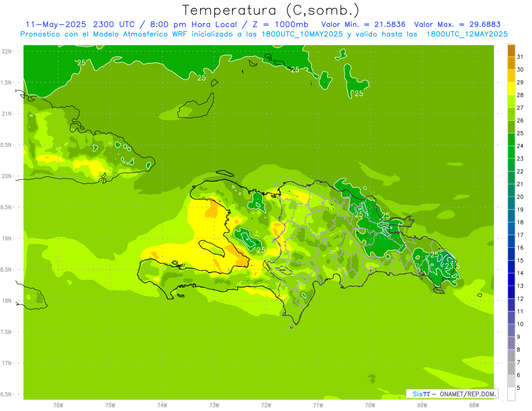Click the "Valor Max. = 29.6883" readout
The height and width of the screenshot is (411, 532).
(457, 24)
